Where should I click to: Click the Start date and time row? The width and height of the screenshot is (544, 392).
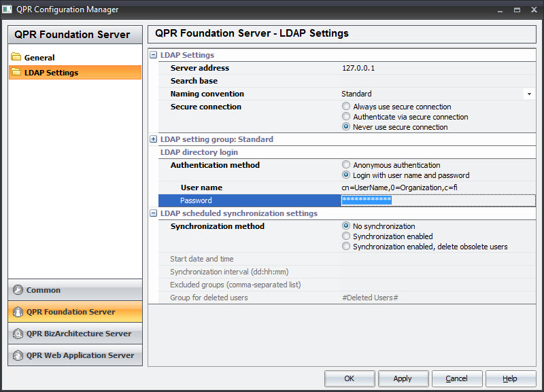[x=347, y=259]
